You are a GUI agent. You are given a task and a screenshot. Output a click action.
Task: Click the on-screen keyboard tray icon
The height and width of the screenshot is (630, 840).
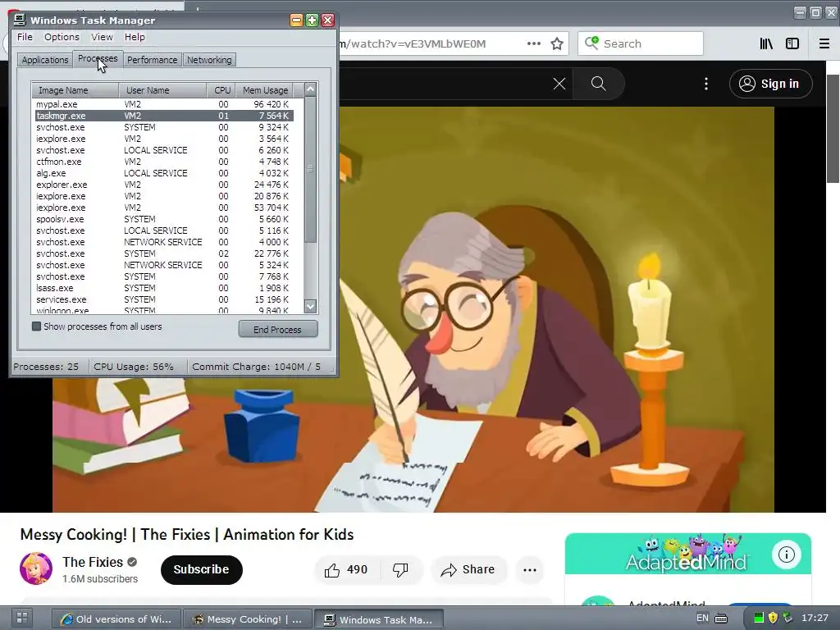pos(721,619)
